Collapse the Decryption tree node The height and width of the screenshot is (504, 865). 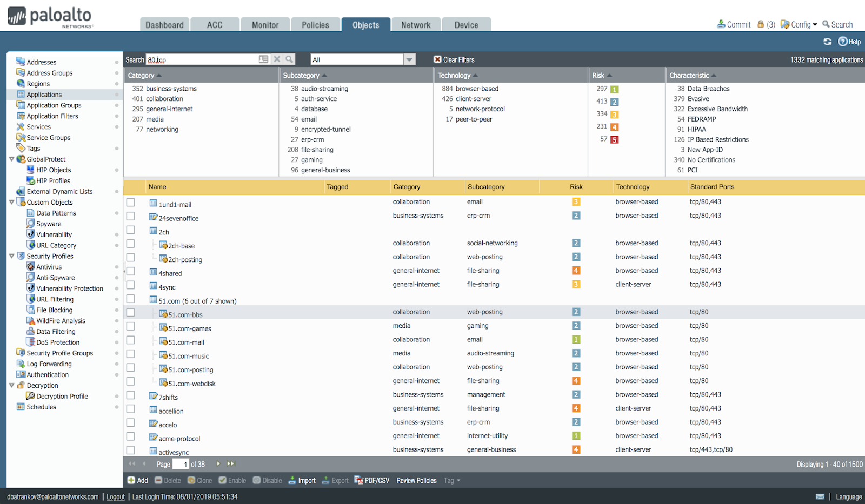11,385
